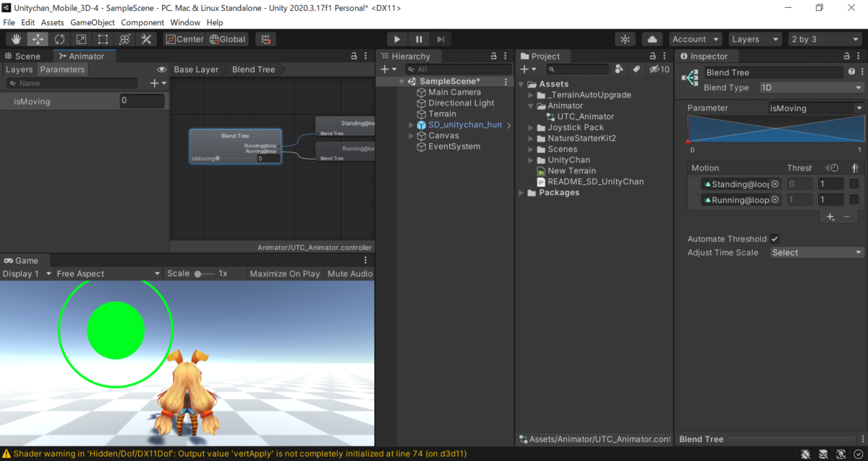Open the Layers dropdown in toolbar
Viewport: 868px width, 461px height.
tap(754, 39)
